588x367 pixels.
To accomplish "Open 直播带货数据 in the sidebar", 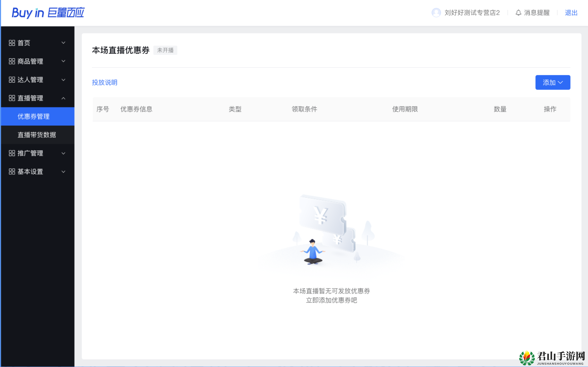I will [x=38, y=135].
